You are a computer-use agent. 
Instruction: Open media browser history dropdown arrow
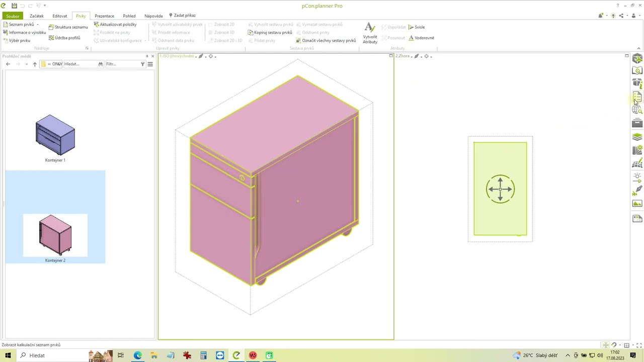(x=26, y=64)
